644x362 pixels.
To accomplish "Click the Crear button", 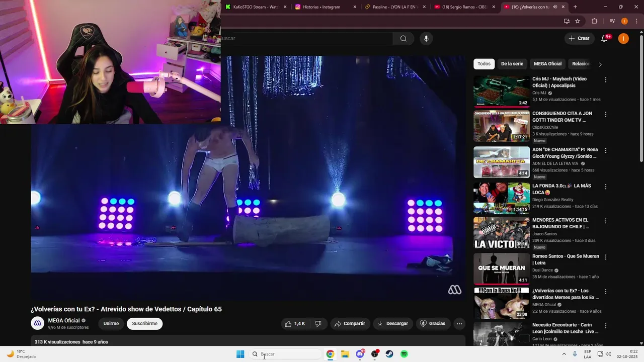I will (579, 38).
